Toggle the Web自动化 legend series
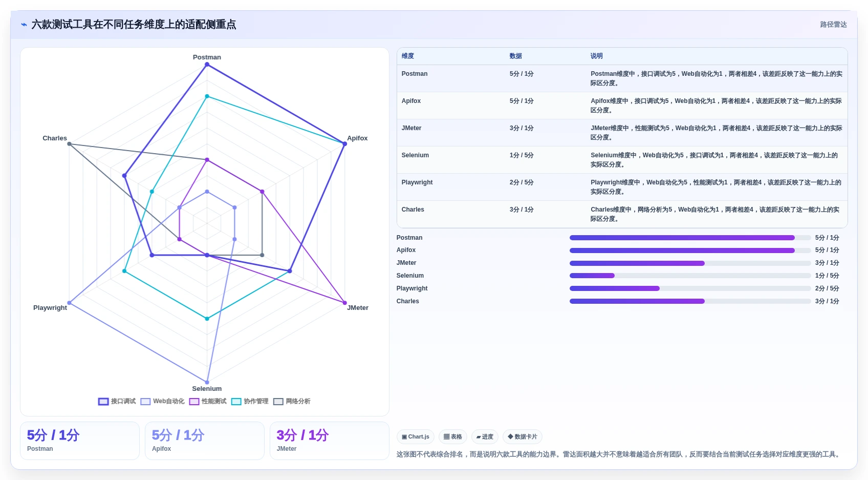 (163, 402)
